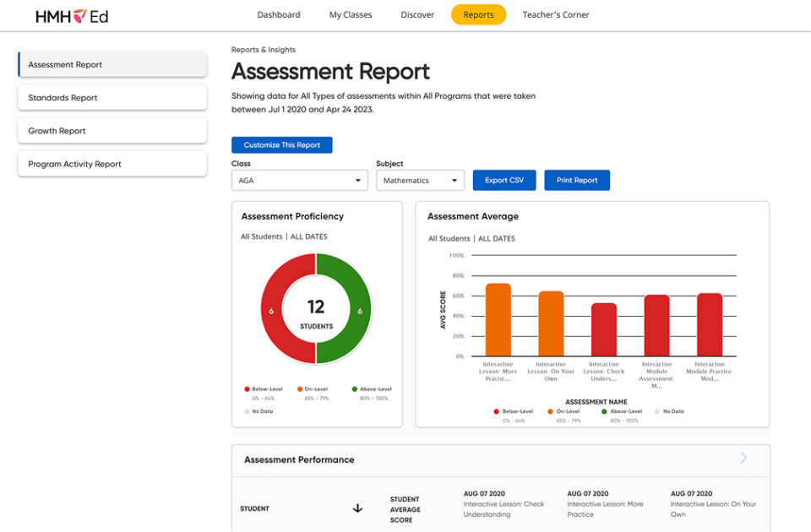Click the Assessment Average card title
Viewport: 811px width, 532px height.
point(473,216)
